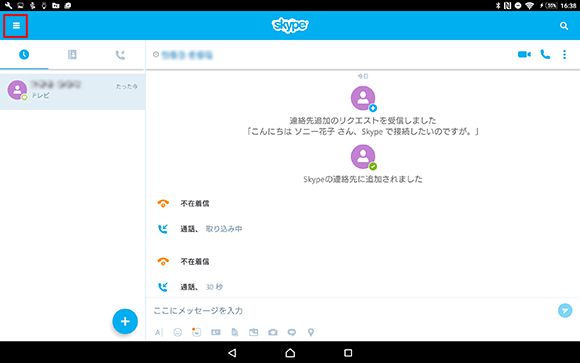Screen dimensions: 580x363
Task: Start a voice call
Action: pos(545,54)
